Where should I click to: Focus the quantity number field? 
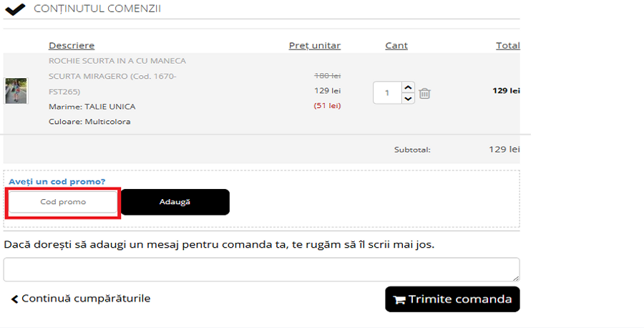[x=387, y=93]
